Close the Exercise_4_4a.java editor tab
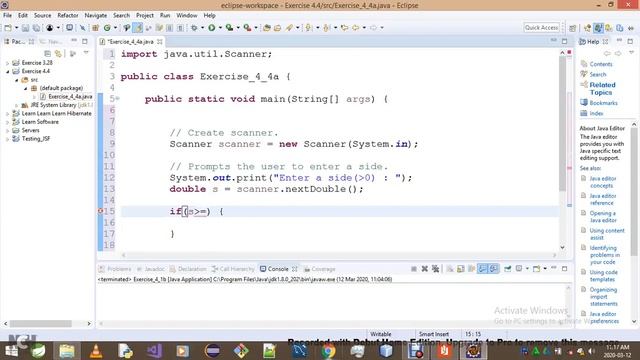Viewport: 640px width, 360px height. click(160, 42)
